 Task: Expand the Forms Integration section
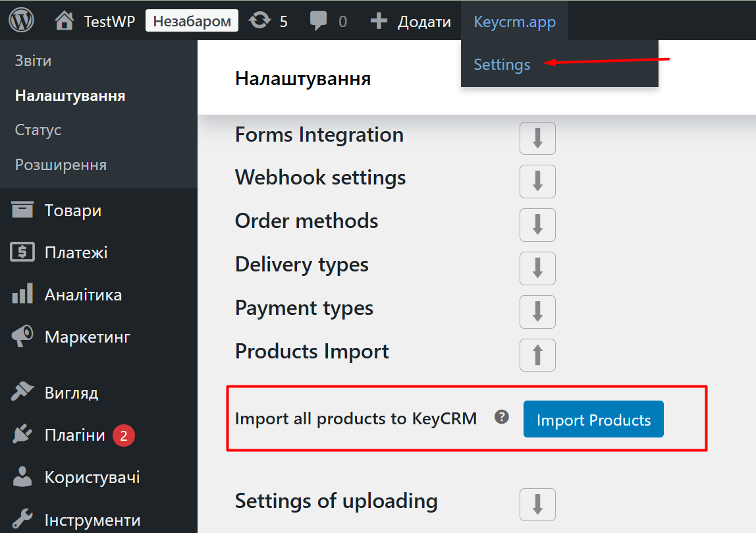point(537,138)
